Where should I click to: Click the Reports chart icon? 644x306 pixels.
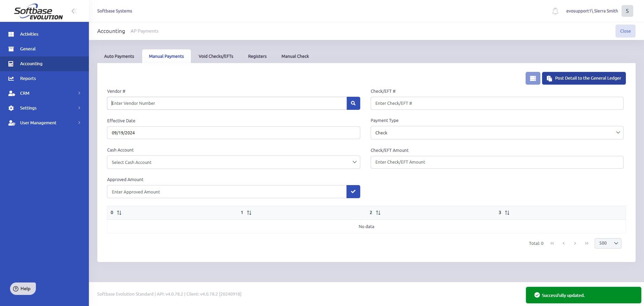(x=11, y=79)
